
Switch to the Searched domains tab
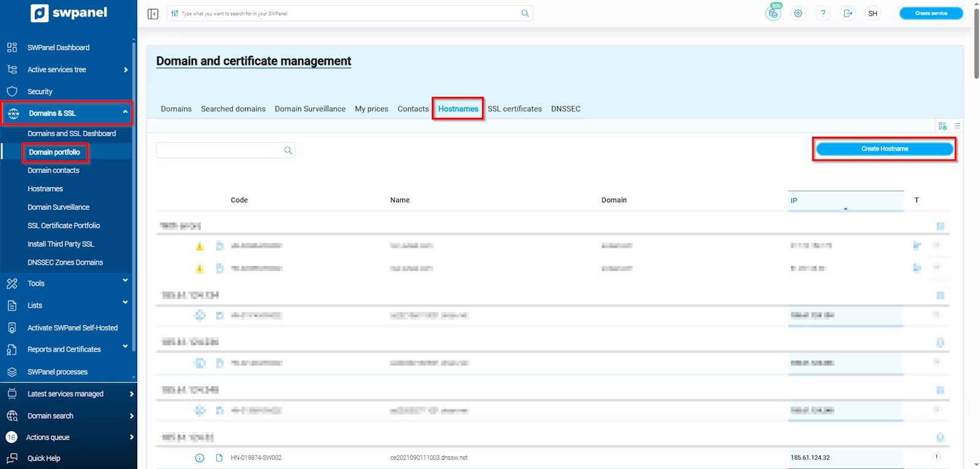[233, 109]
